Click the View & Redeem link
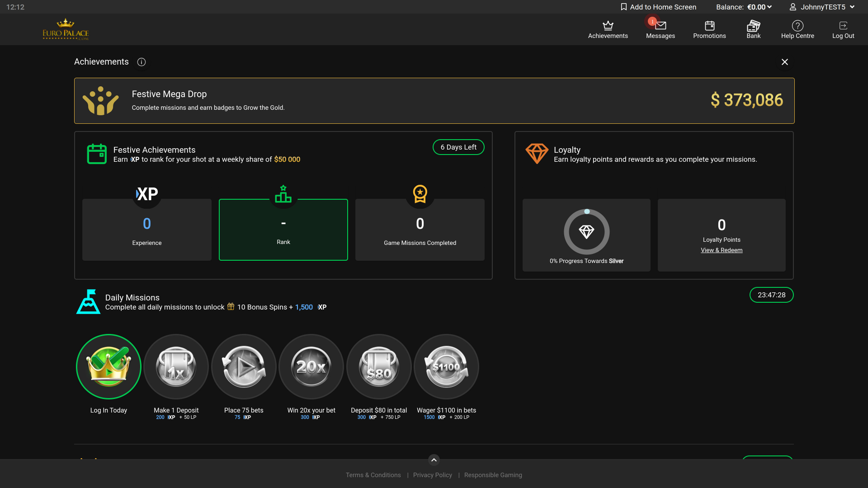Screen dimensions: 868x488 (x=721, y=250)
